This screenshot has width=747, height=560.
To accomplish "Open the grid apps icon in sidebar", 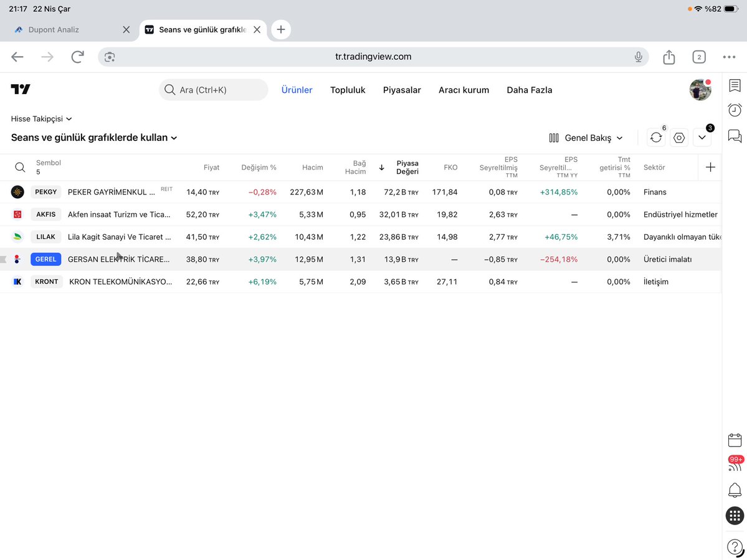I will click(735, 516).
